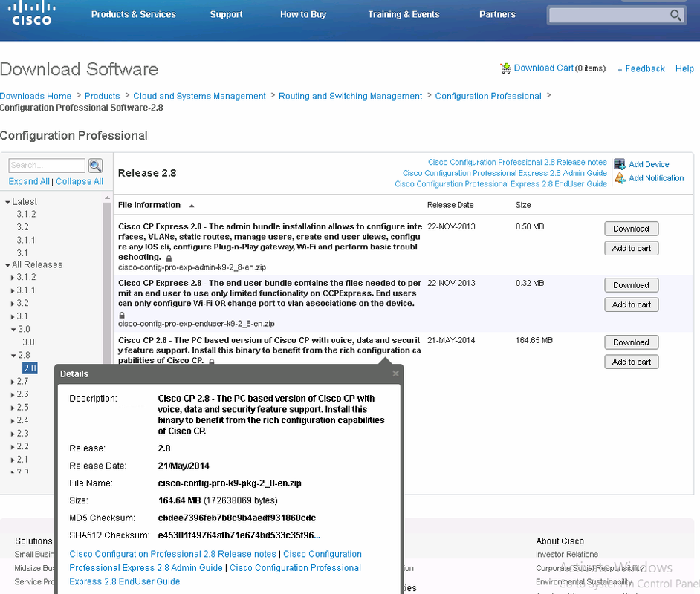The width and height of the screenshot is (700, 594).
Task: Expand the 2.6 release node
Action: pos(13,395)
